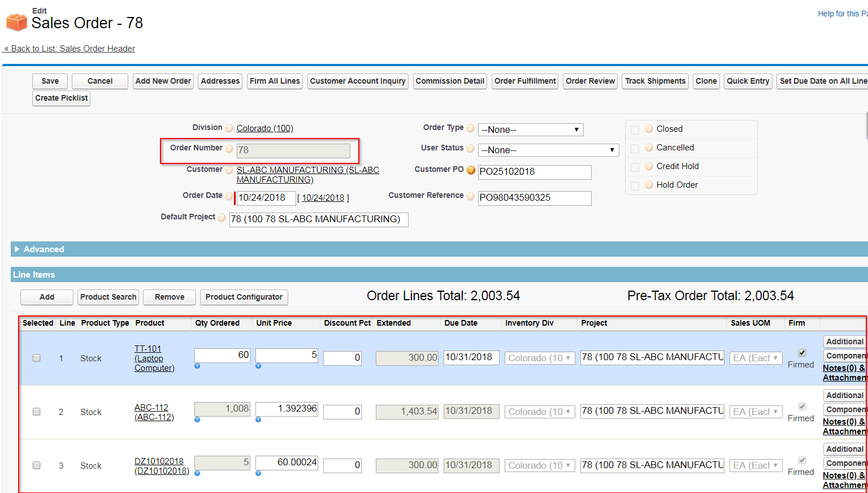This screenshot has height=493, width=868.
Task: Open the Order Type dropdown
Action: 531,129
